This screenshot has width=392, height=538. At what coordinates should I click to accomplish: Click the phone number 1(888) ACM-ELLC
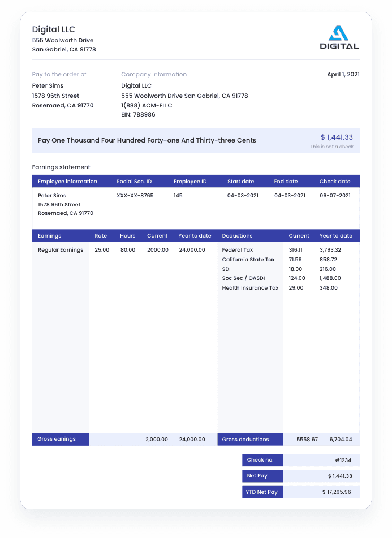(147, 105)
